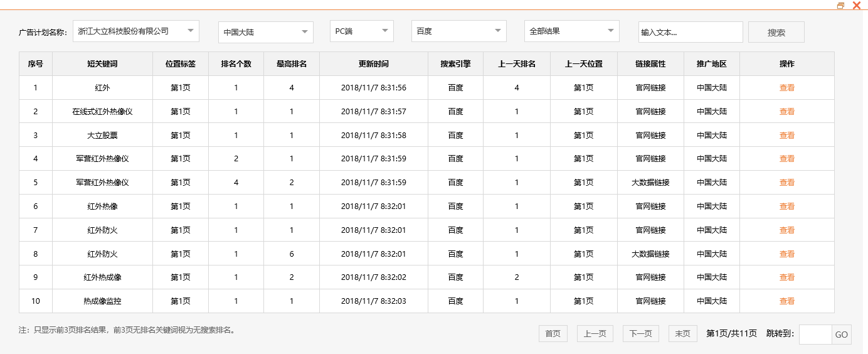Click the 第1页/共11页 page indicator

click(x=731, y=333)
